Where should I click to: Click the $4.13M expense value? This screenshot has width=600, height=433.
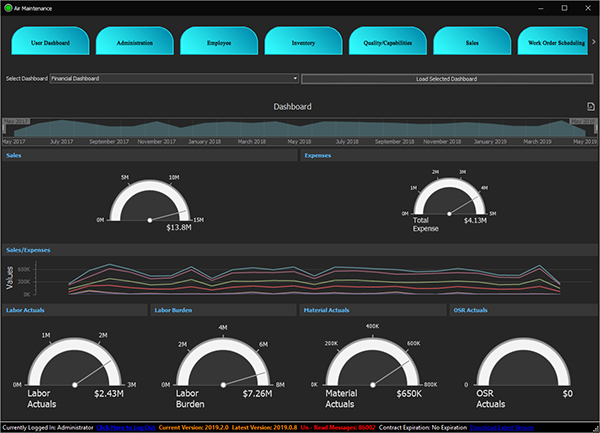(x=475, y=220)
